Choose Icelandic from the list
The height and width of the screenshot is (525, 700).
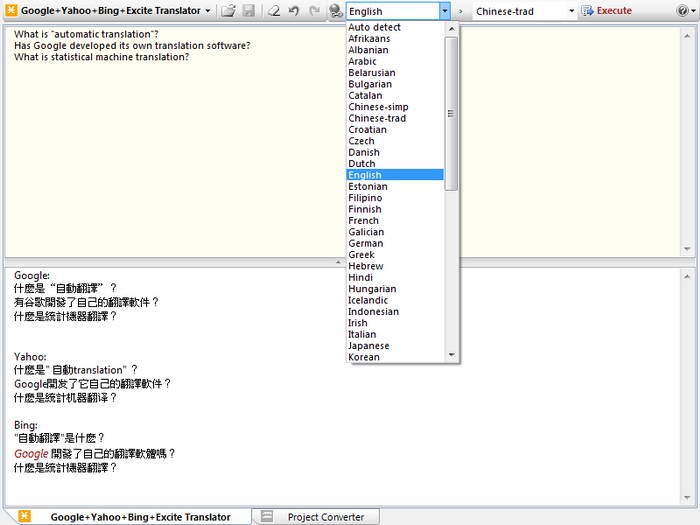point(395,300)
